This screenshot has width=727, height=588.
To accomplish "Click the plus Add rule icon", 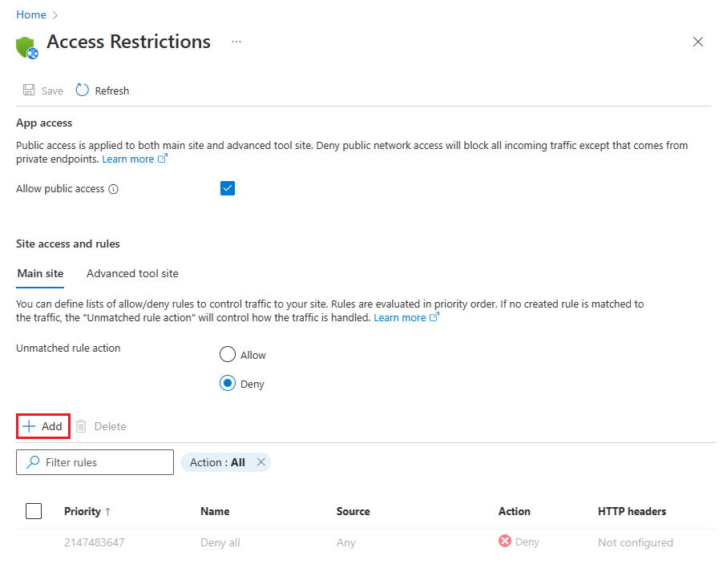I will tap(30, 426).
